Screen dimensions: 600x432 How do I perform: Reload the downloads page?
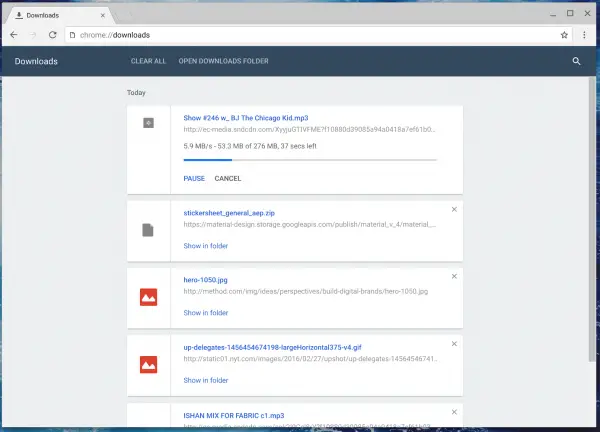coord(52,35)
